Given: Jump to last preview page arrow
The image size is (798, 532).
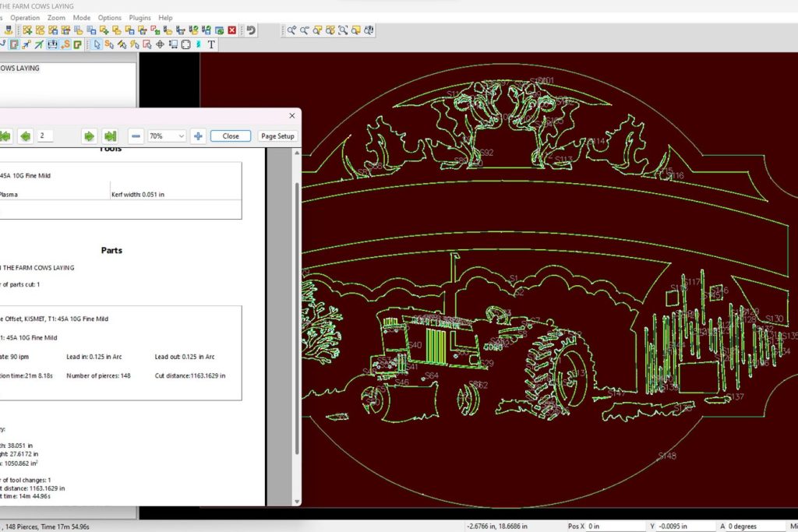Looking at the screenshot, I should [x=110, y=136].
